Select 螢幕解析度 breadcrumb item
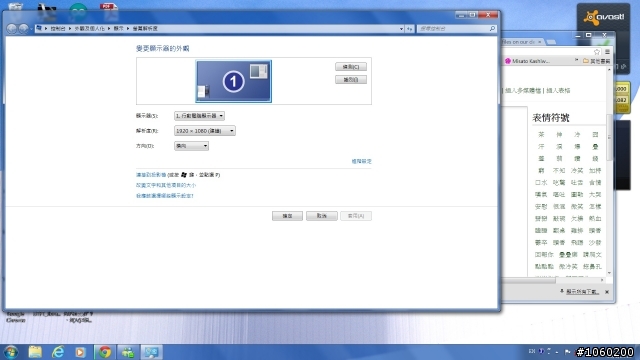 (x=145, y=29)
